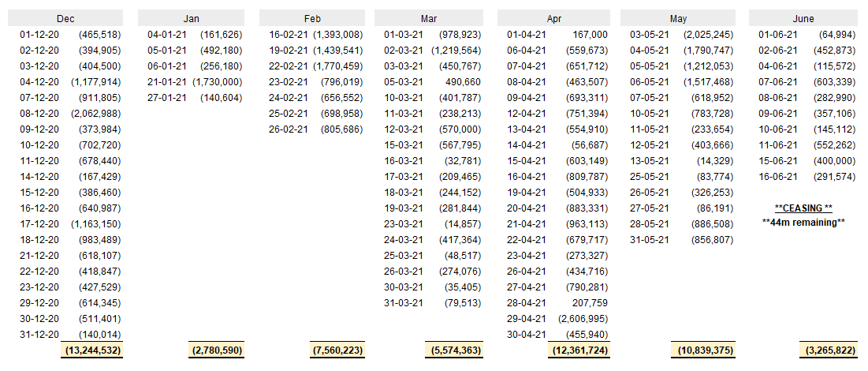The height and width of the screenshot is (371, 868).
Task: Click the **CEASING ** text cell
Action: [x=804, y=208]
